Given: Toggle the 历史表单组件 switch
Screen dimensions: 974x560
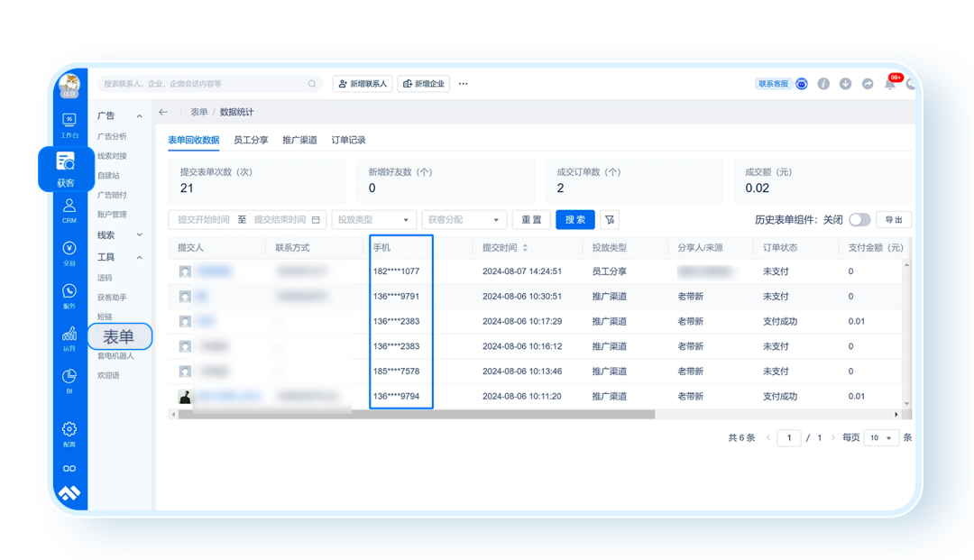Looking at the screenshot, I should [x=859, y=220].
